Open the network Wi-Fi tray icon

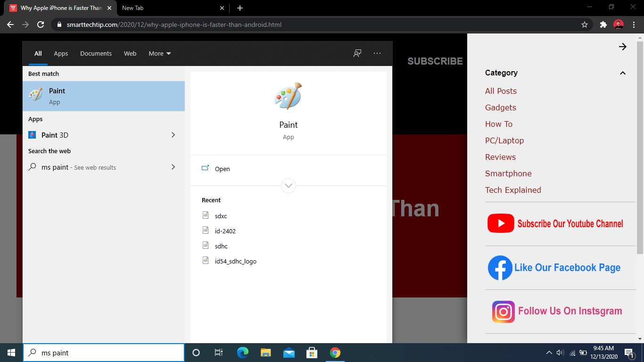point(572,353)
